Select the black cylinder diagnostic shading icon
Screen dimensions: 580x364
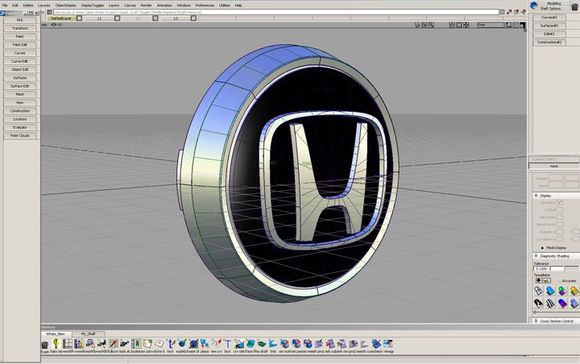click(539, 303)
